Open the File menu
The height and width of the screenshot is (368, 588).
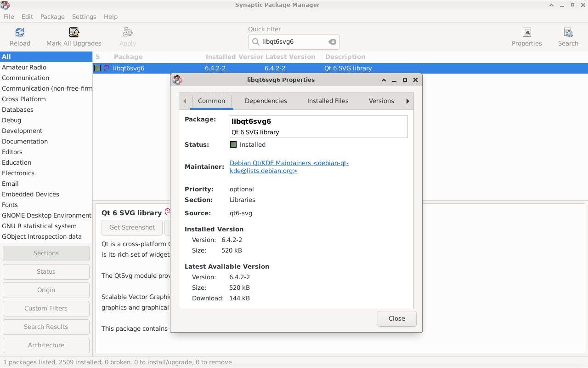[9, 17]
